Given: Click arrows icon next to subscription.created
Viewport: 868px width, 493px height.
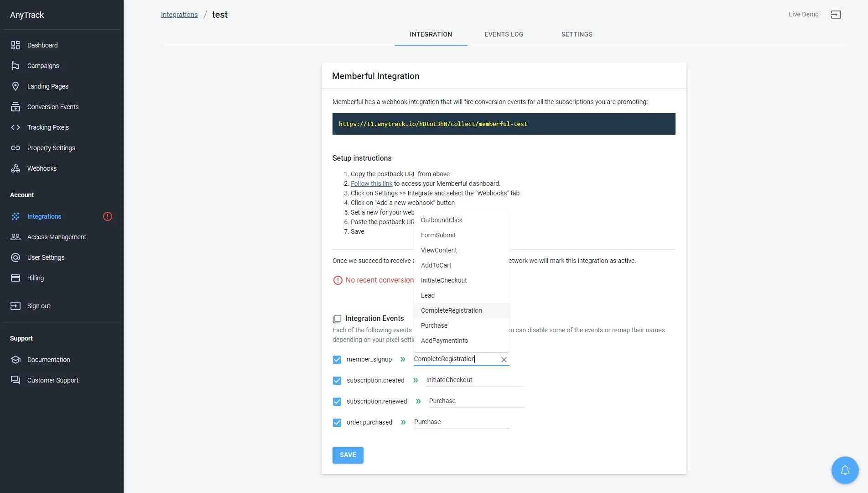Looking at the screenshot, I should click(x=416, y=380).
